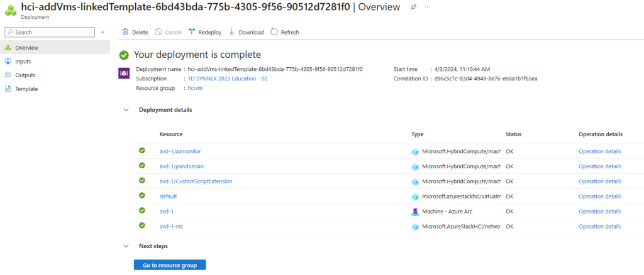This screenshot has height=275, width=644.
Task: Click the Redeploy icon in toolbar
Action: coord(191,32)
